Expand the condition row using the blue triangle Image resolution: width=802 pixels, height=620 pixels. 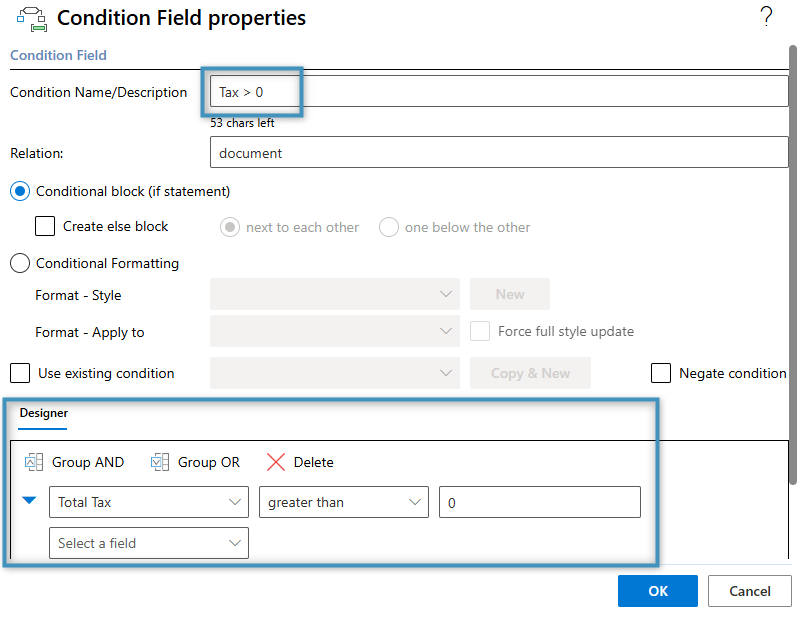[28, 501]
